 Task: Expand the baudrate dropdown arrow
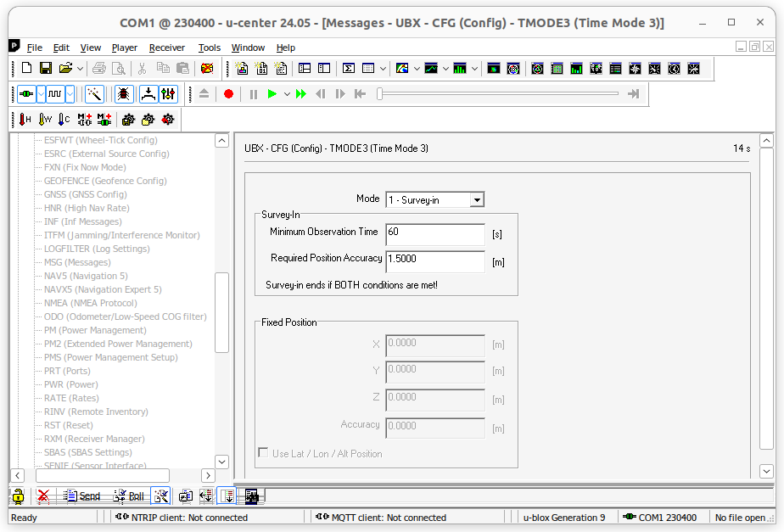70,94
